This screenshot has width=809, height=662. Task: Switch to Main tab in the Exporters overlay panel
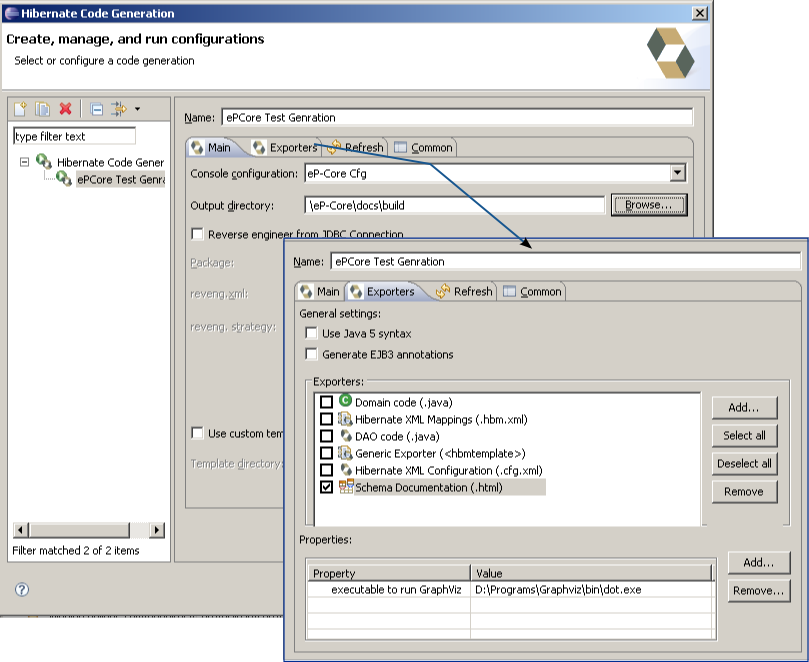(321, 292)
